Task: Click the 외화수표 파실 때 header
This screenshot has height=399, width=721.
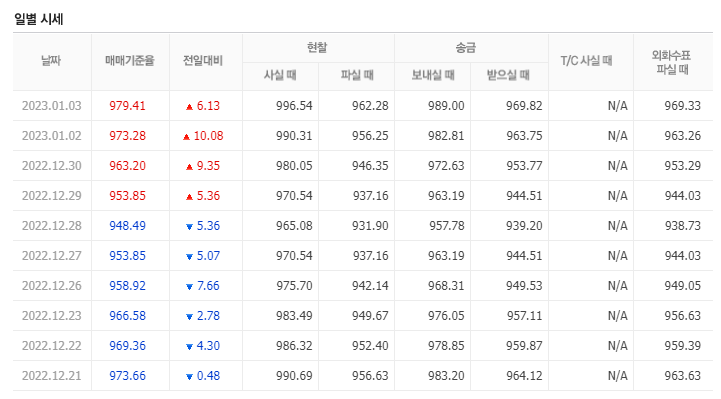Action: (671, 63)
